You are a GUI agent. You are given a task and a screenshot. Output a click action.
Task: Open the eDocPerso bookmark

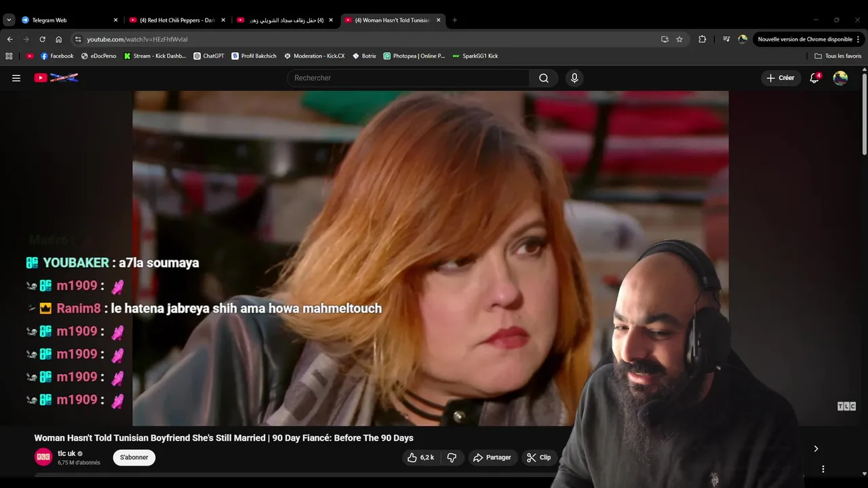(x=98, y=56)
